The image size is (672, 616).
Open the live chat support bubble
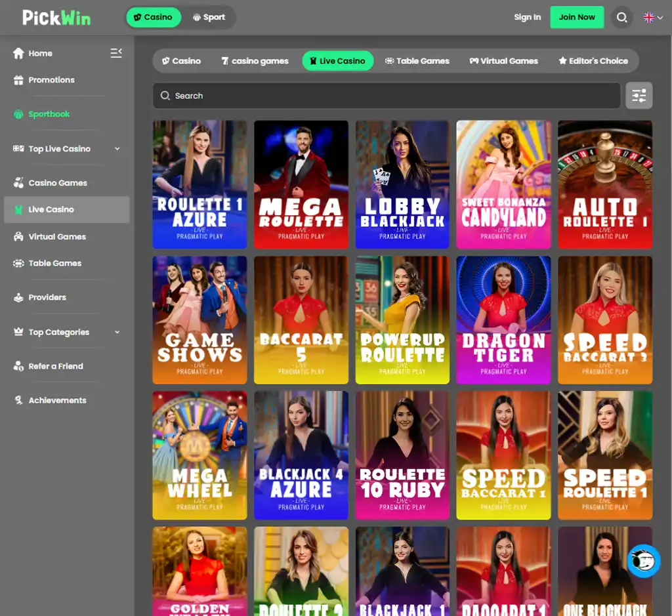[644, 561]
